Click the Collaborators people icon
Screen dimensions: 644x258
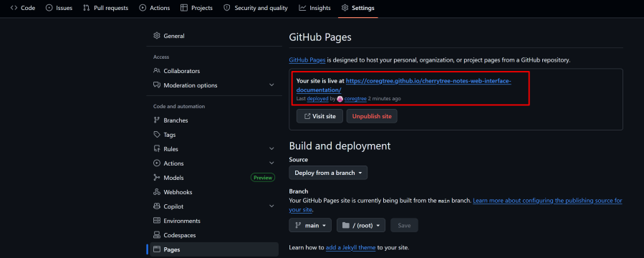pyautogui.click(x=156, y=71)
